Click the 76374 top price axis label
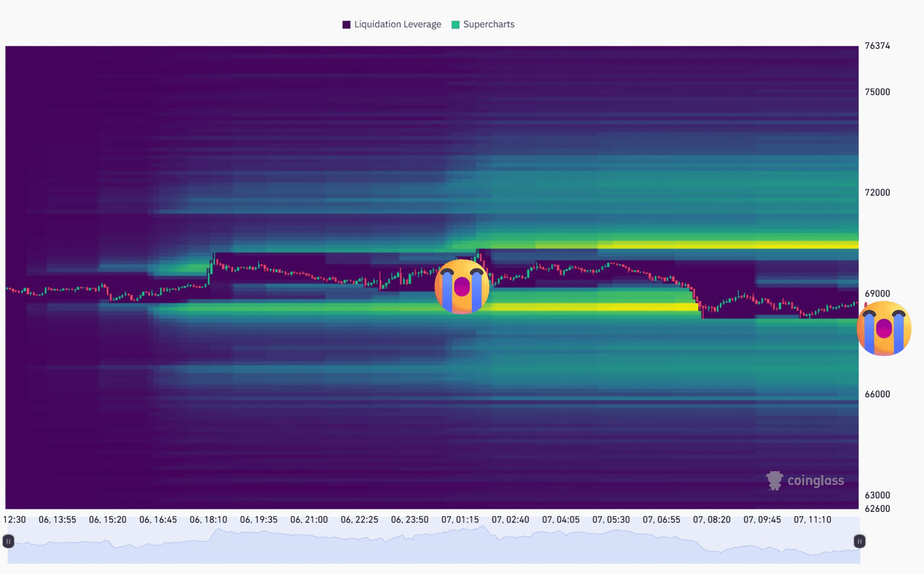Image resolution: width=924 pixels, height=574 pixels. (877, 46)
